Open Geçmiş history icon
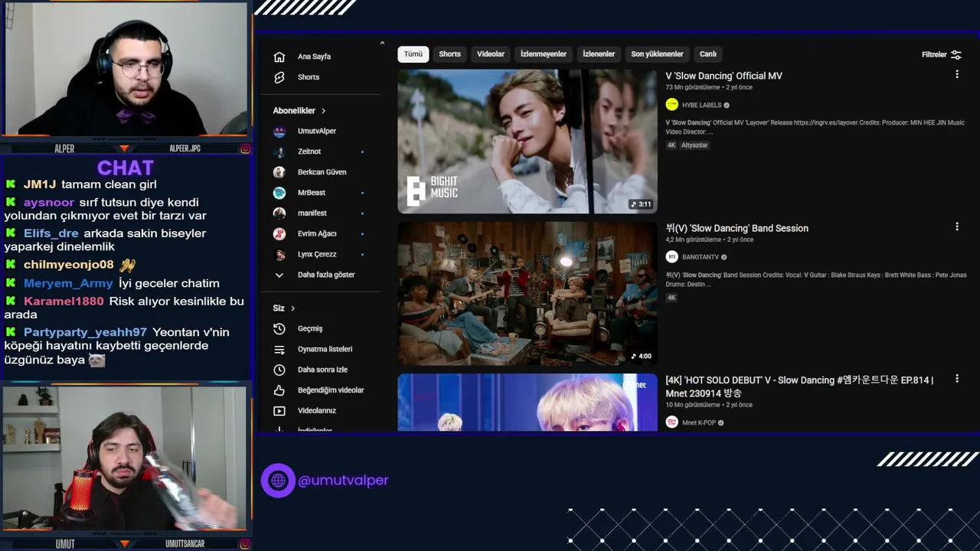 (279, 328)
